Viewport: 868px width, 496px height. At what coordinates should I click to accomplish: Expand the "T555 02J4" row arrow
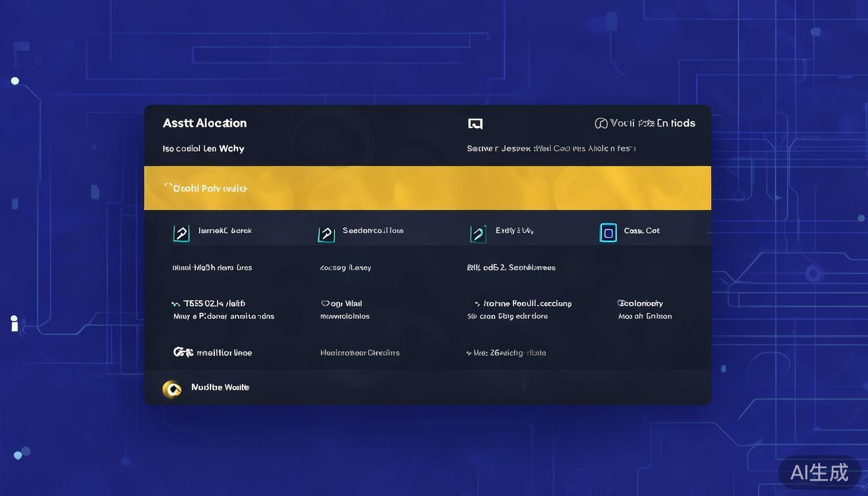175,304
